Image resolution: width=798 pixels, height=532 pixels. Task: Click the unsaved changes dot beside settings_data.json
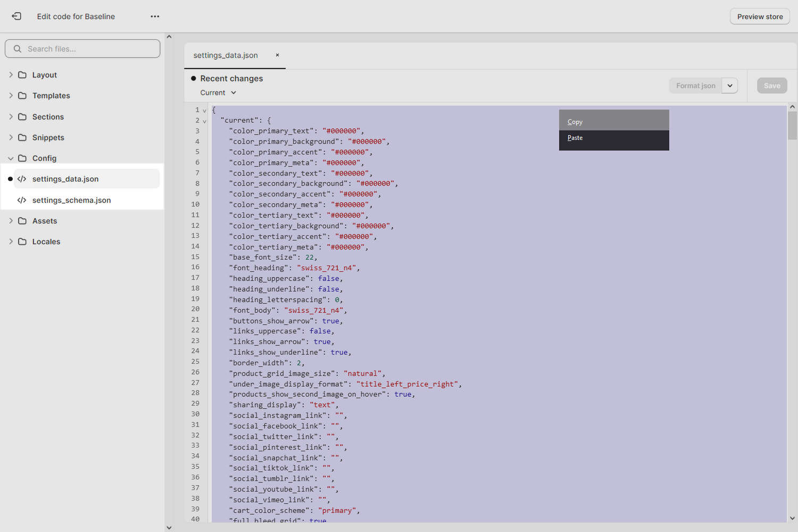[x=9, y=179]
